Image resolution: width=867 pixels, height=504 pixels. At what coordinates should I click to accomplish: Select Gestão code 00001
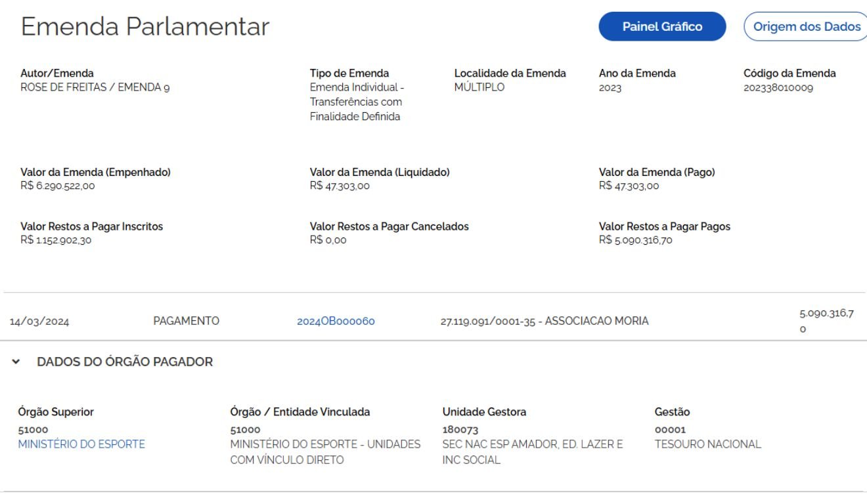pos(670,430)
